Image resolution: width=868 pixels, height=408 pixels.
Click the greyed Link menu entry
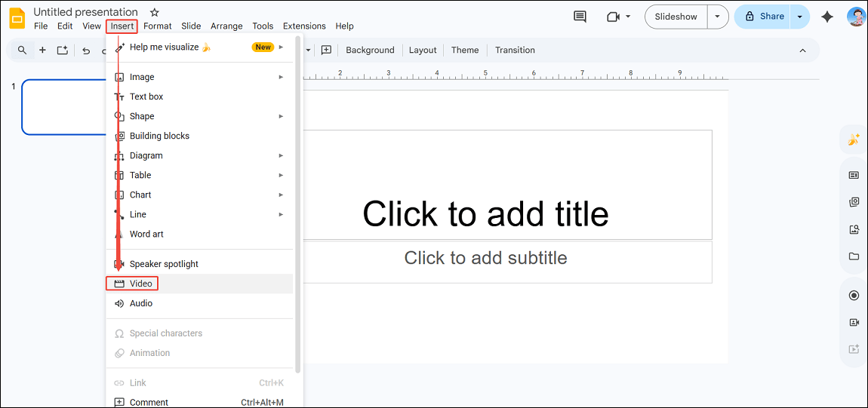[199, 382]
